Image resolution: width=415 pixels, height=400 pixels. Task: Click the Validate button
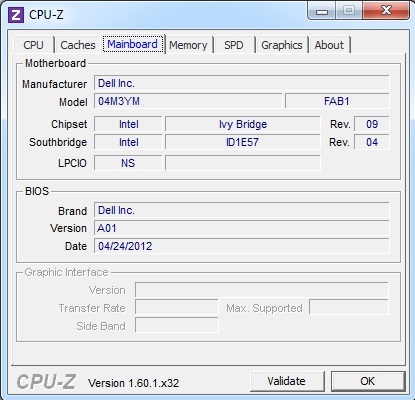287,381
